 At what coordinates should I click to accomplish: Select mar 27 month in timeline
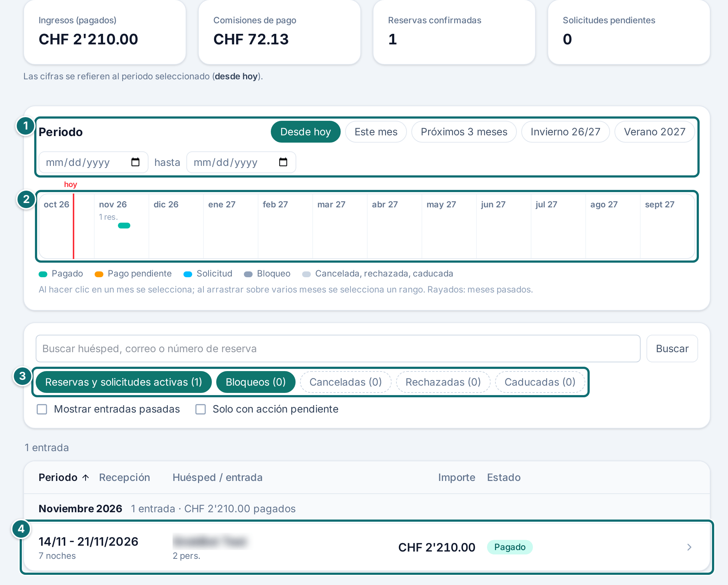click(x=340, y=226)
